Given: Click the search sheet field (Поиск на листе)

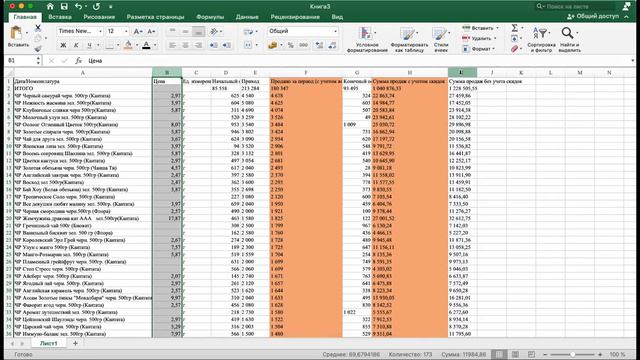Looking at the screenshot, I should [575, 7].
